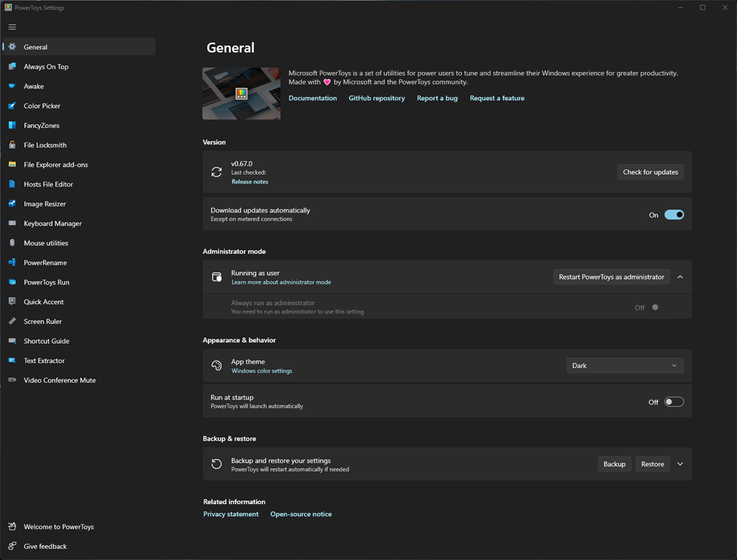Click the PowerToys app icon in title bar
This screenshot has height=560, width=737.
click(x=8, y=8)
